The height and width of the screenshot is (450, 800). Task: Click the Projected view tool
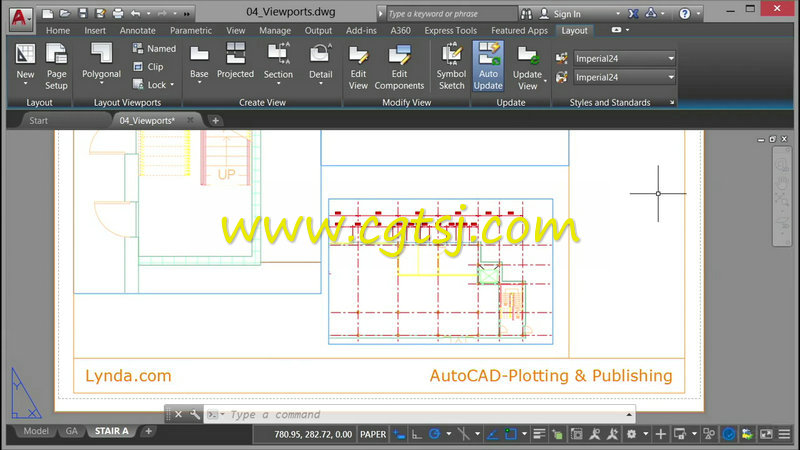point(235,61)
